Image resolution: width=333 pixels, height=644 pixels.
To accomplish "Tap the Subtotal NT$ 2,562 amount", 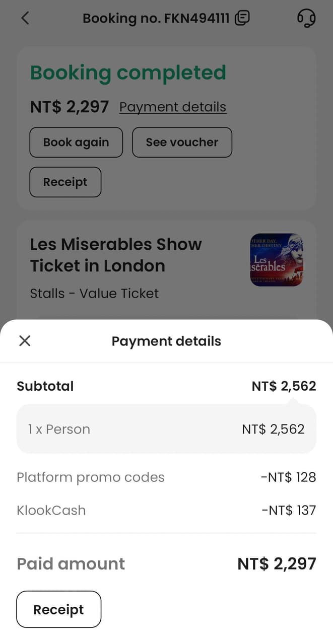I will tap(284, 386).
